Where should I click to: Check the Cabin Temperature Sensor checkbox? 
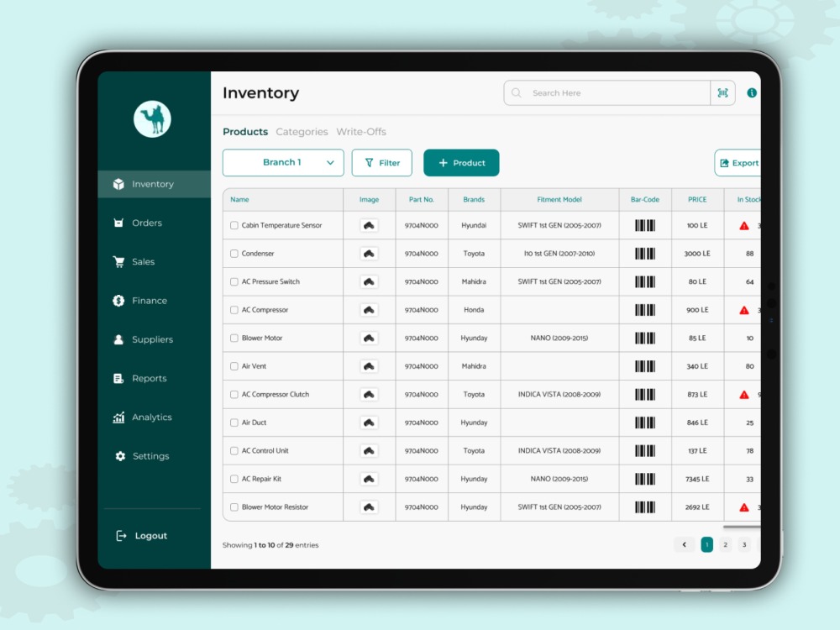click(x=234, y=225)
